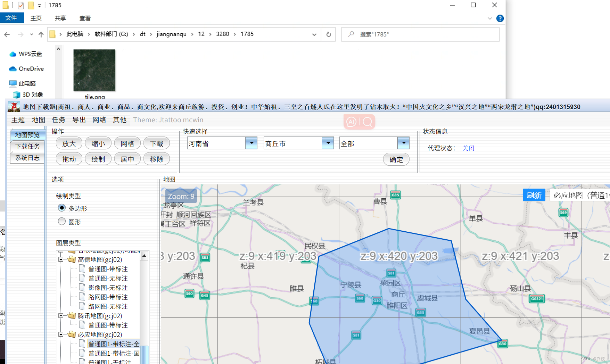This screenshot has width=610, height=364.
Task: Open the 河南省 province dropdown
Action: 251,143
